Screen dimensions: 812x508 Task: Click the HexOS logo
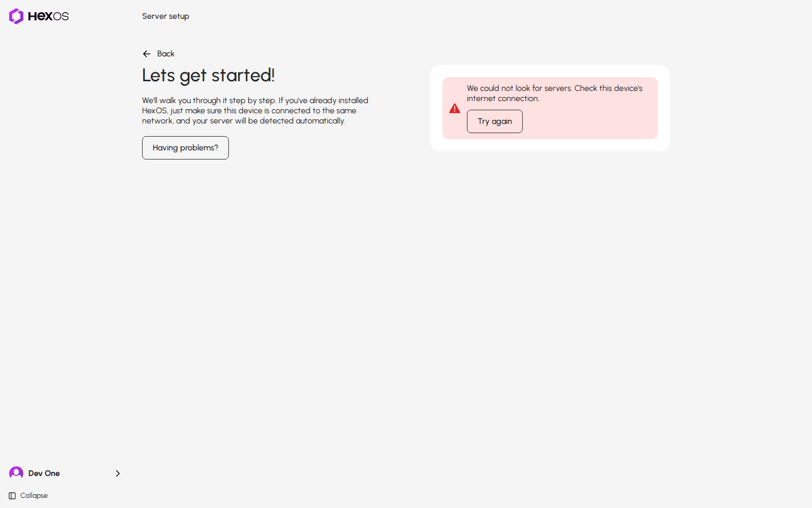point(39,16)
